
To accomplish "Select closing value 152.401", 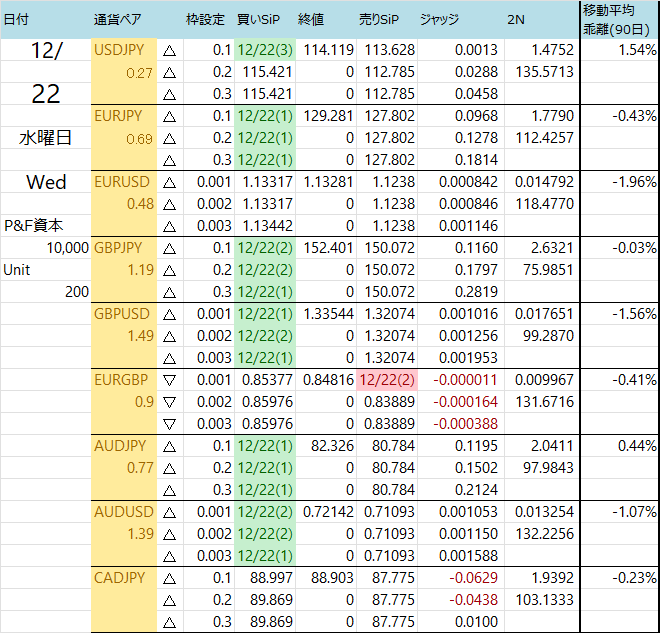I will coord(328,247).
